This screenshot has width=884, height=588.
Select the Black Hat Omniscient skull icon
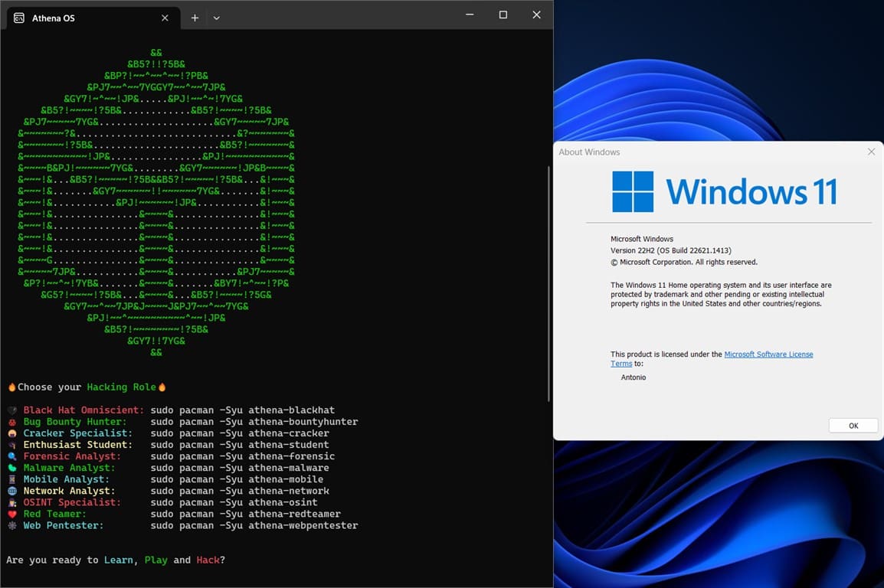click(x=13, y=410)
